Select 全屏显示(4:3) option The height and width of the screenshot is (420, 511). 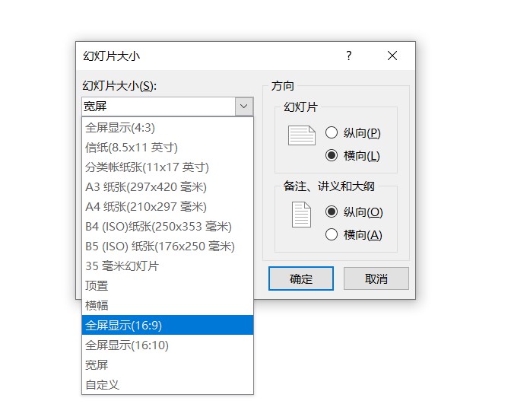pos(167,128)
